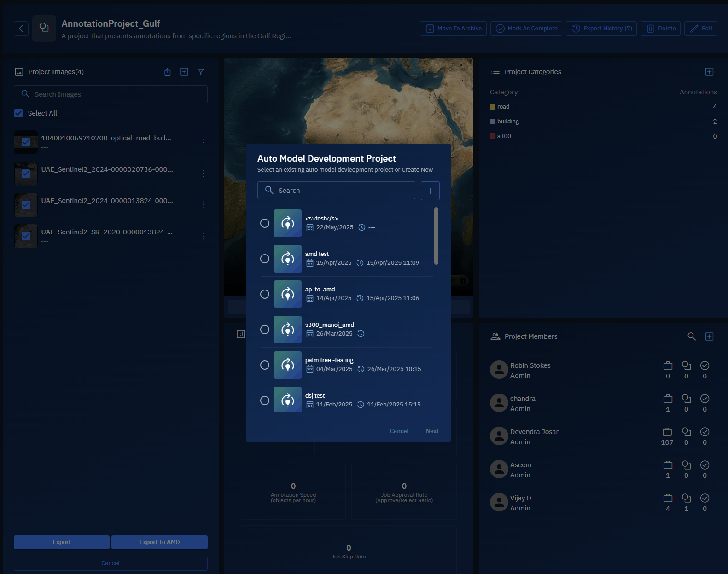Choose the 'palm tree -testing' radio button
This screenshot has width=728, height=574.
coord(265,365)
